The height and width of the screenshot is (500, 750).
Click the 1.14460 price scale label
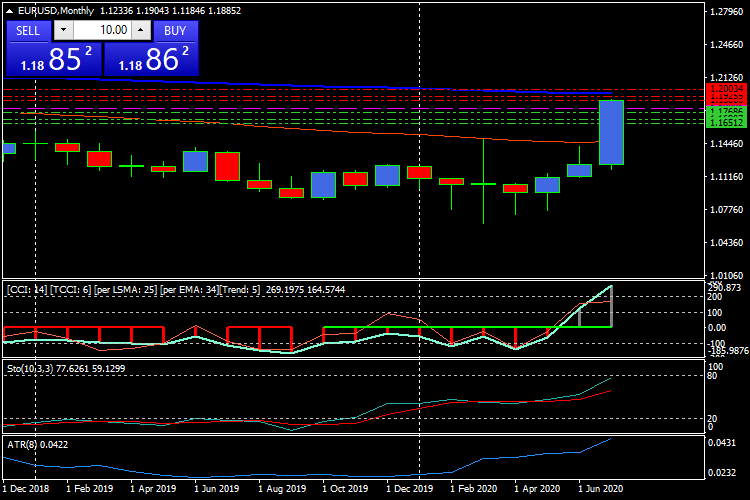pos(727,144)
